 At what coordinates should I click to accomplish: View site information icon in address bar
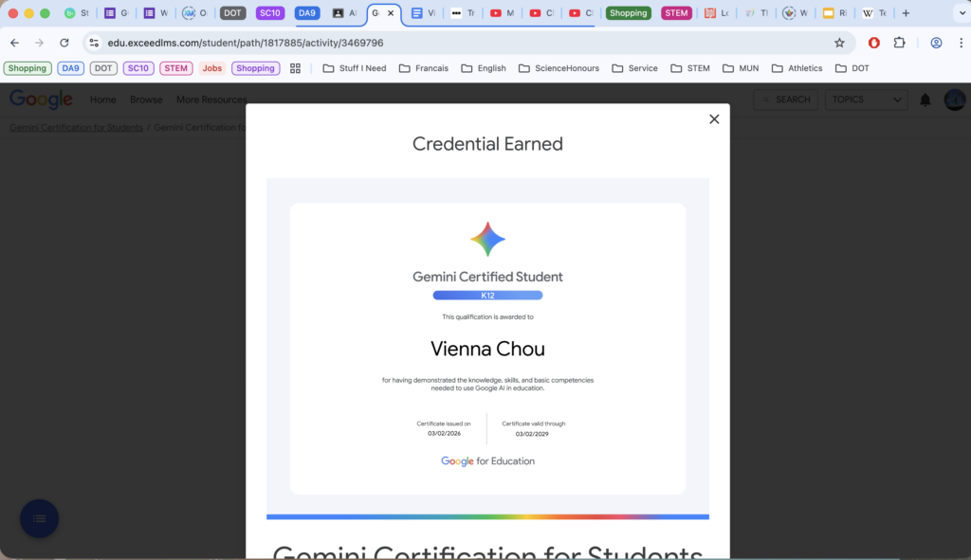[94, 43]
